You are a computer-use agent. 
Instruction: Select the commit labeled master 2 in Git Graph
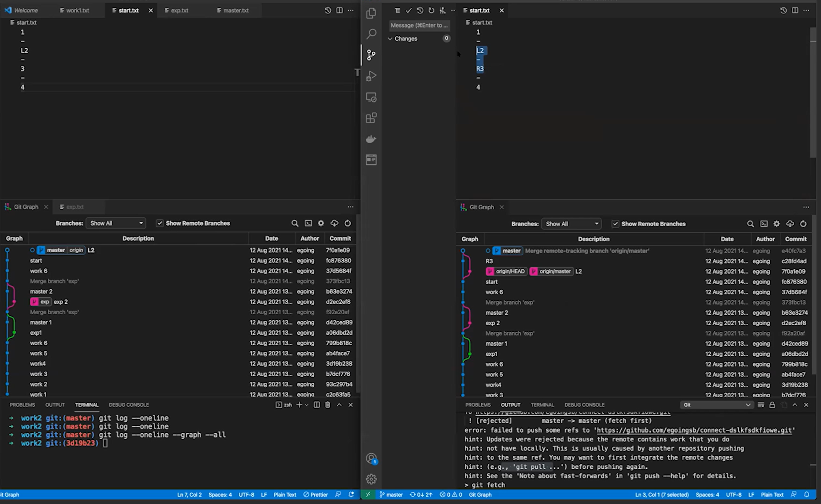tap(41, 291)
